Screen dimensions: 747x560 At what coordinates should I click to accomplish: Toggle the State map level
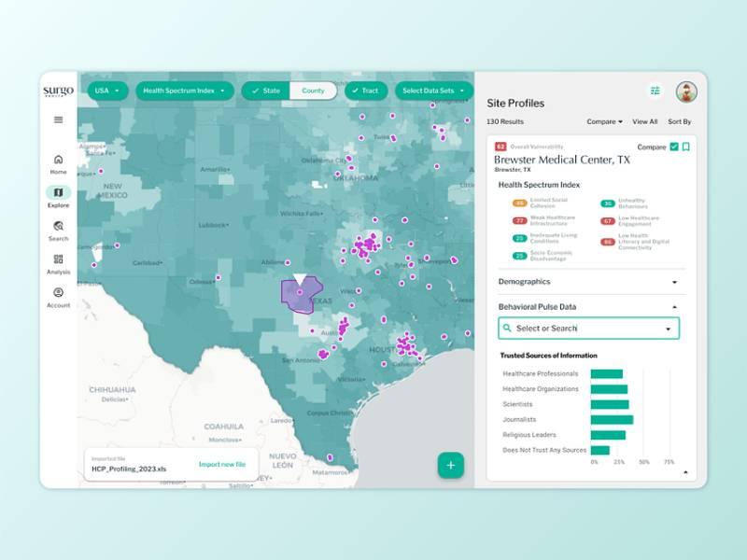[x=266, y=91]
